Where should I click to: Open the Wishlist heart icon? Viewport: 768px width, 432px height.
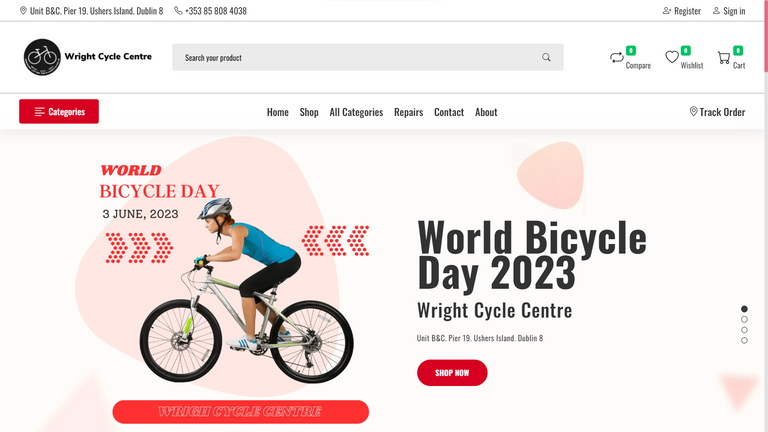tap(672, 57)
